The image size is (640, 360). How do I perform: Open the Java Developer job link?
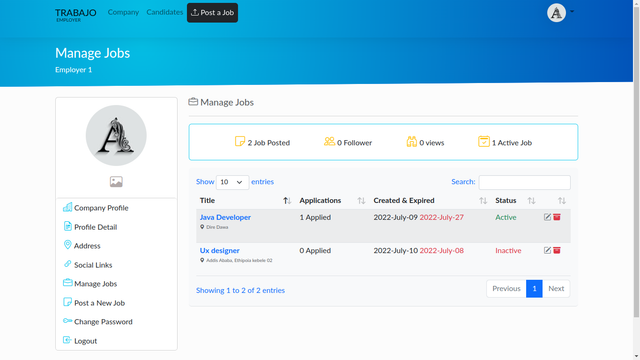[x=225, y=217]
